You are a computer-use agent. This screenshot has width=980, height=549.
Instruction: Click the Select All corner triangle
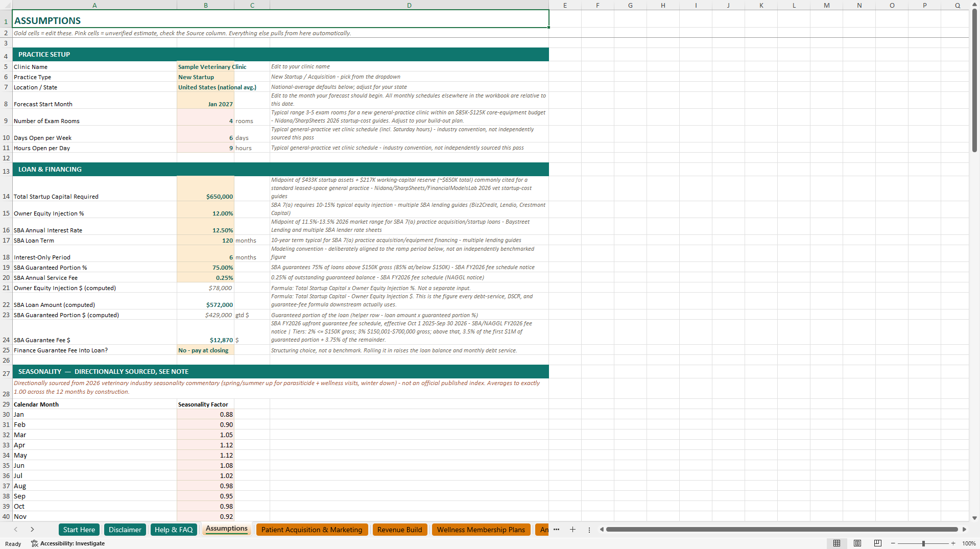coord(6,5)
